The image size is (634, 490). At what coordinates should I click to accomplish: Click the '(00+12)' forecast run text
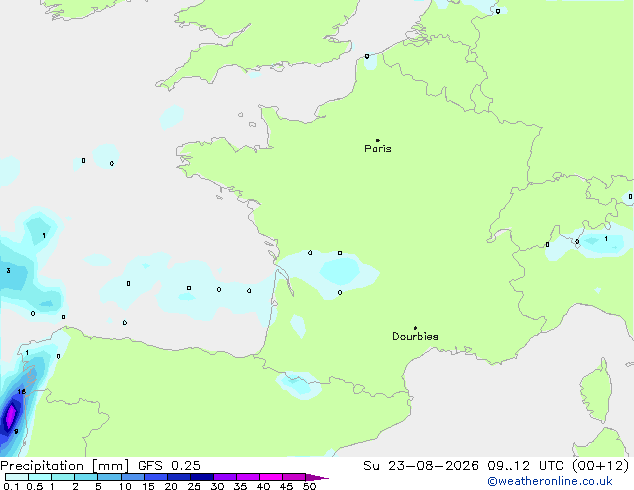pos(601,466)
